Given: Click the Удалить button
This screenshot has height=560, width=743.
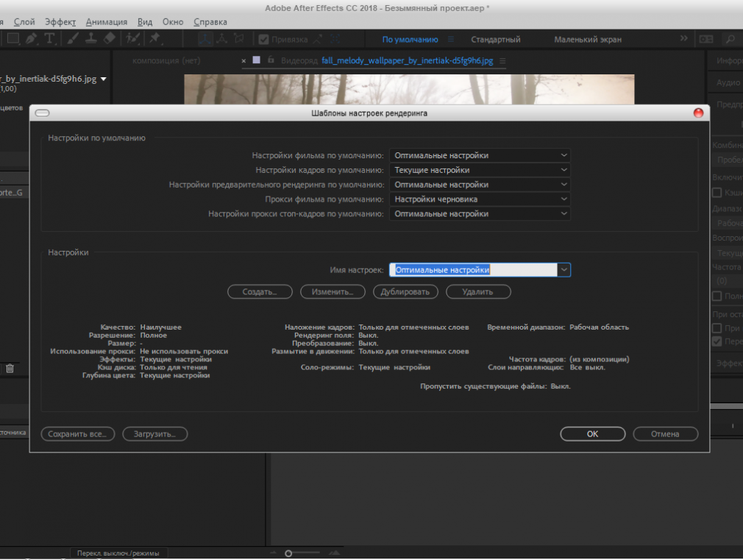Looking at the screenshot, I should click(478, 291).
